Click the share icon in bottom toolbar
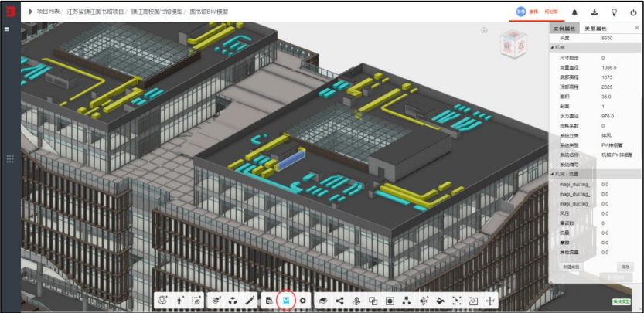Image resolution: width=644 pixels, height=313 pixels. pyautogui.click(x=339, y=301)
